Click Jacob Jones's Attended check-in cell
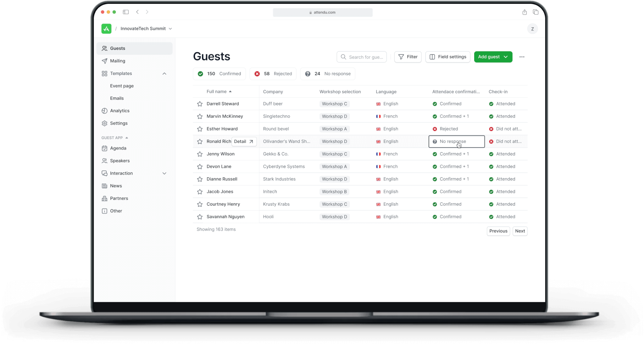The width and height of the screenshot is (644, 344). (502, 192)
